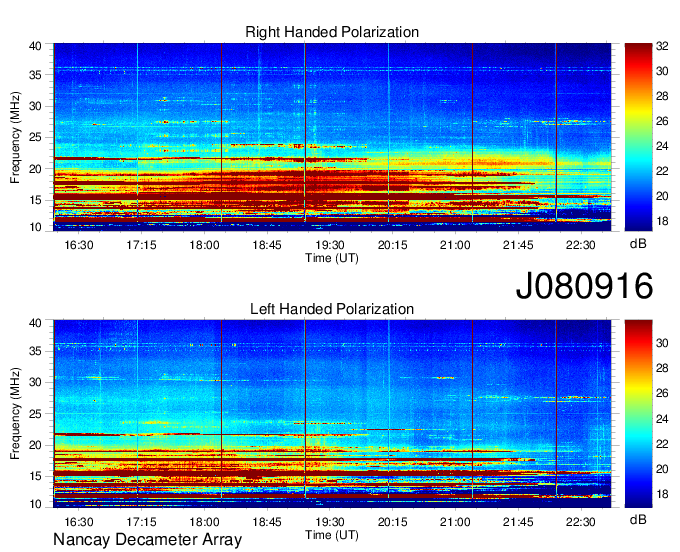The height and width of the screenshot is (552, 680).
Task: Choose 15 MHz tick on left-handed frequency axis
Action: (35, 477)
